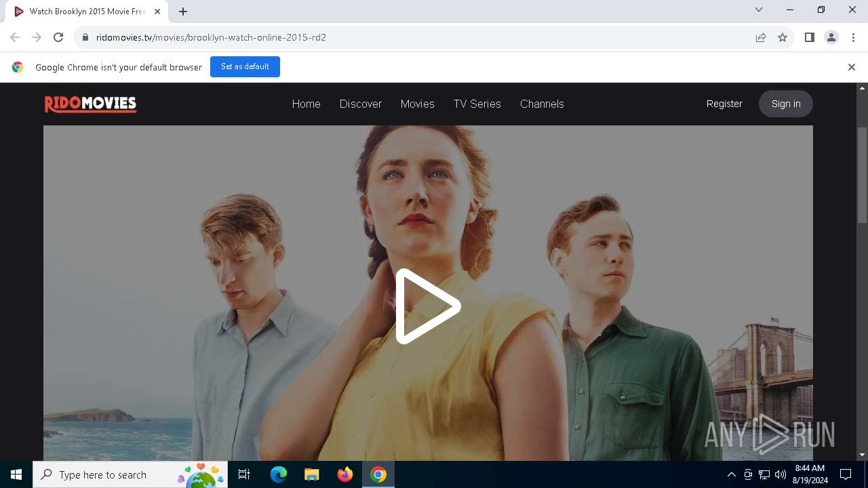Set Chrome as default browser
The width and height of the screenshot is (868, 488).
pyautogui.click(x=245, y=66)
